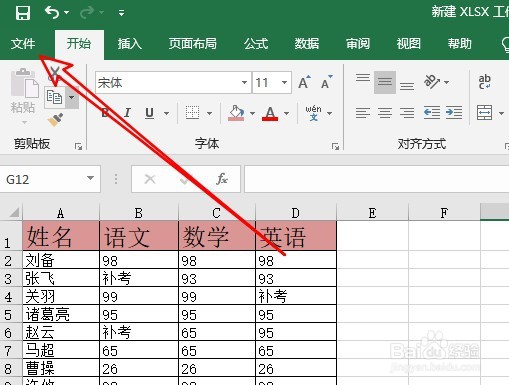Screen dimensions: 509x385
Task: Switch to the 审阅 ribbon tab
Action: coord(358,44)
